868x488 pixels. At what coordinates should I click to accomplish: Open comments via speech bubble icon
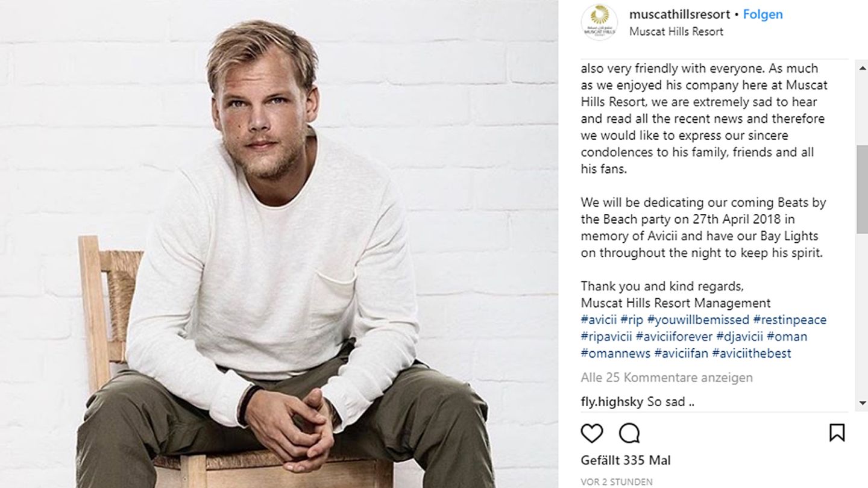(629, 433)
